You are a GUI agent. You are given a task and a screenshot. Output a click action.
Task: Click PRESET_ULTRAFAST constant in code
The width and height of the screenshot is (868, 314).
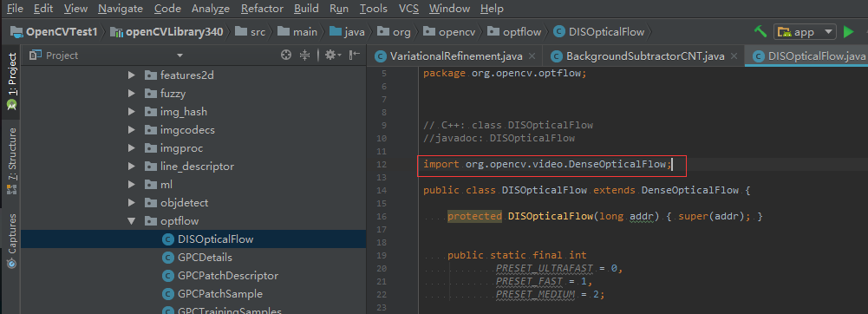point(545,269)
